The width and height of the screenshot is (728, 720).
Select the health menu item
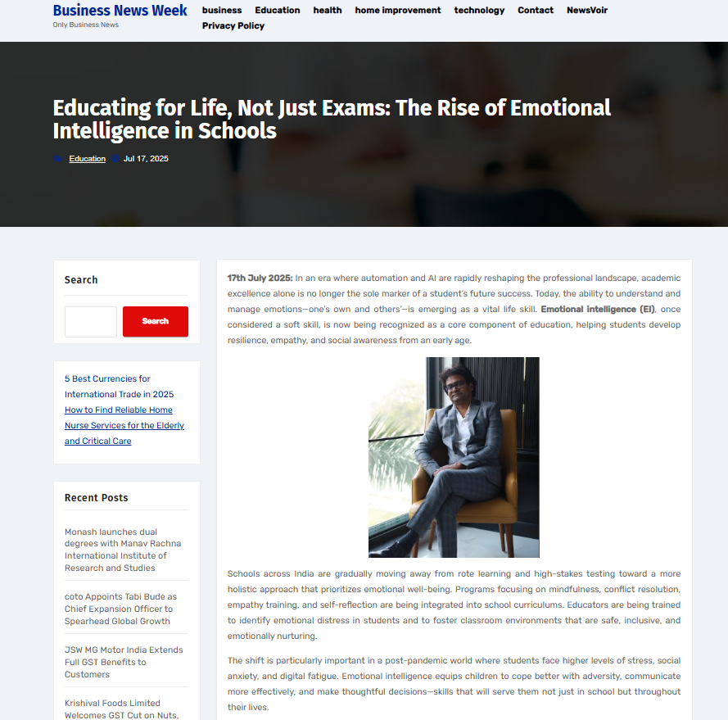pyautogui.click(x=328, y=10)
